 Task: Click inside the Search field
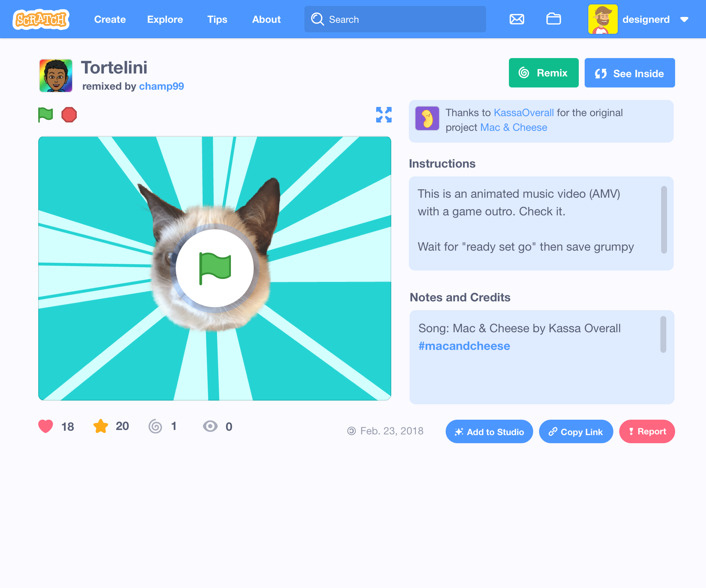click(x=395, y=19)
